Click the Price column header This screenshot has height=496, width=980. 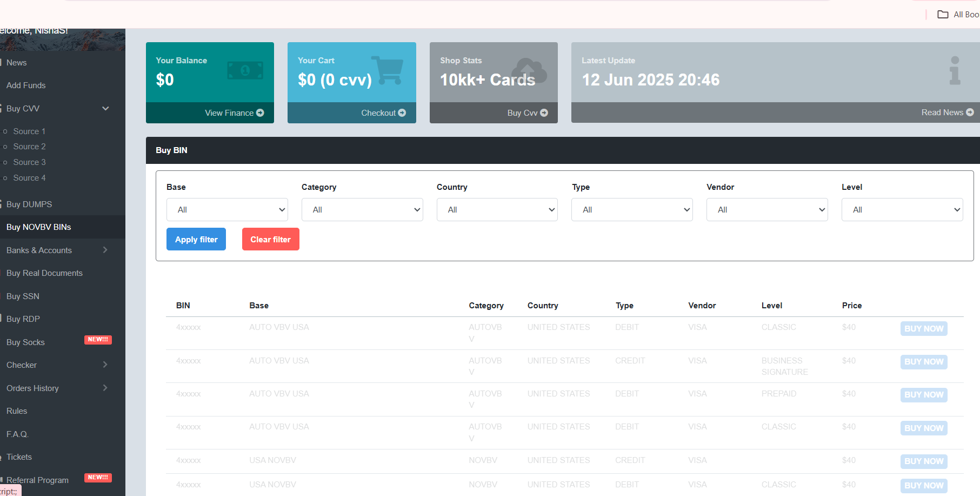pyautogui.click(x=852, y=306)
